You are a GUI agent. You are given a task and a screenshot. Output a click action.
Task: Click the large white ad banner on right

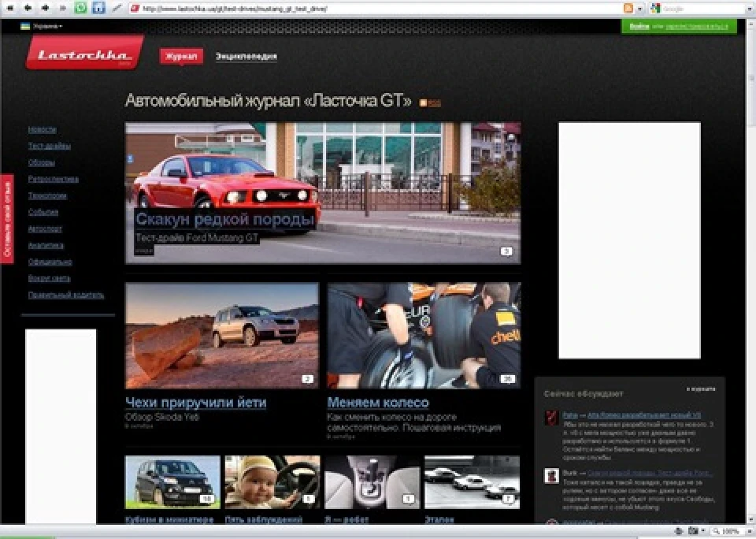[629, 240]
